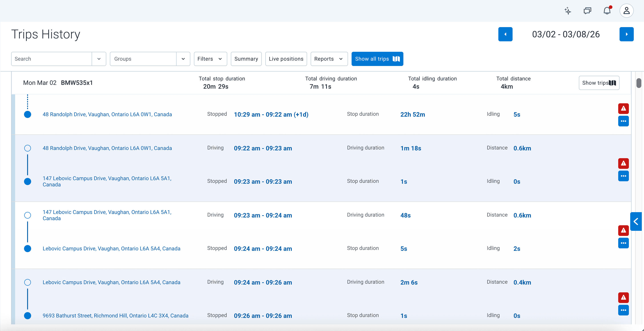Expand the side panel chevron tab
Viewport: 644px width, 331px height.
point(636,221)
